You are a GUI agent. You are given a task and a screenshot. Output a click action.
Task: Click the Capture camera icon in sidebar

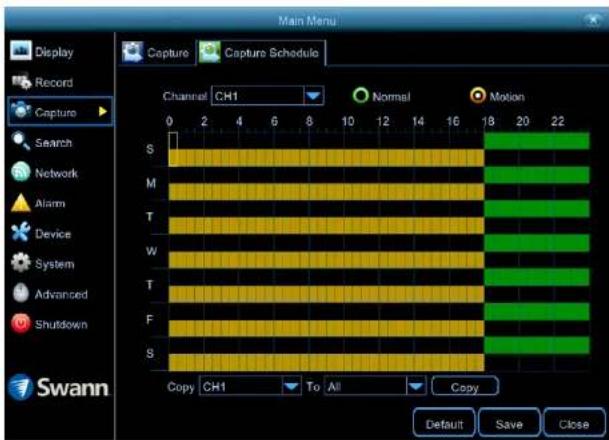21,111
